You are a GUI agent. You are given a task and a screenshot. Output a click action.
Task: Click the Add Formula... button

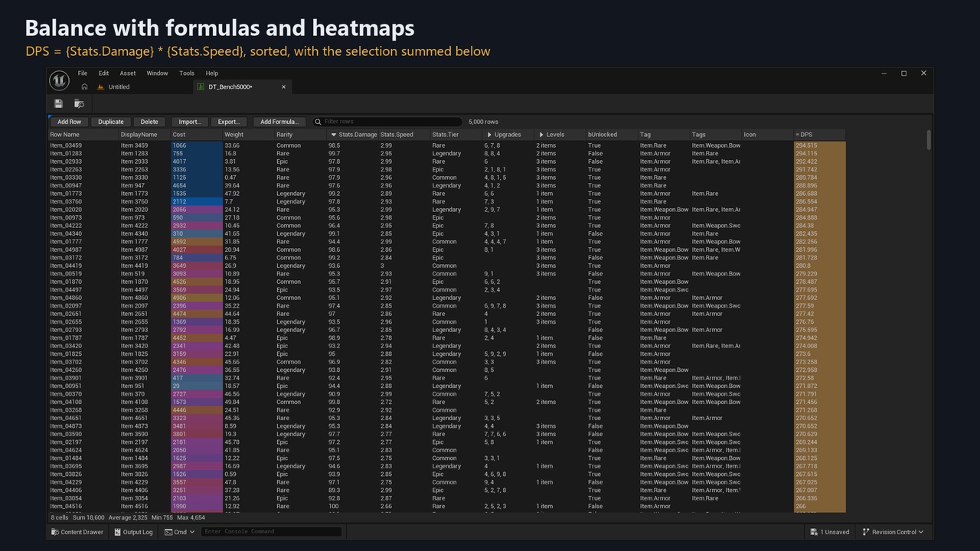tap(279, 122)
